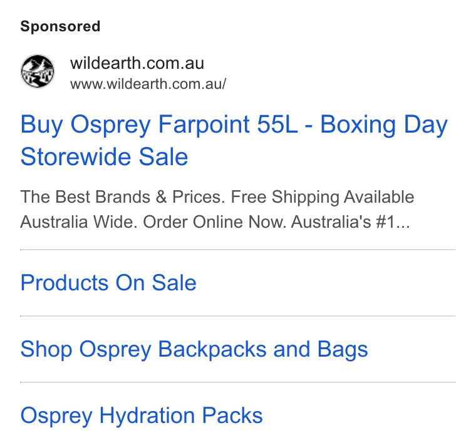Click the www.wildearth.com.au/ display URL
The image size is (476, 448).
pyautogui.click(x=148, y=84)
